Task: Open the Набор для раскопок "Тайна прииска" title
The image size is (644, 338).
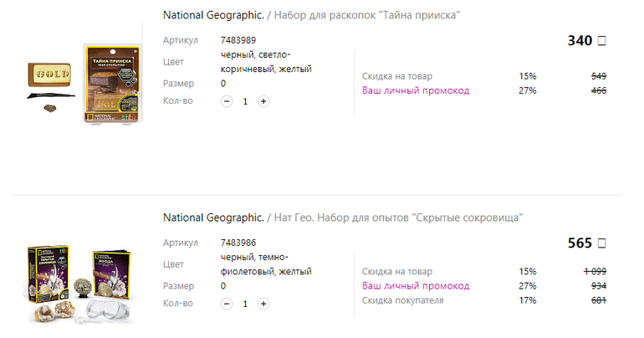Action: coord(366,15)
